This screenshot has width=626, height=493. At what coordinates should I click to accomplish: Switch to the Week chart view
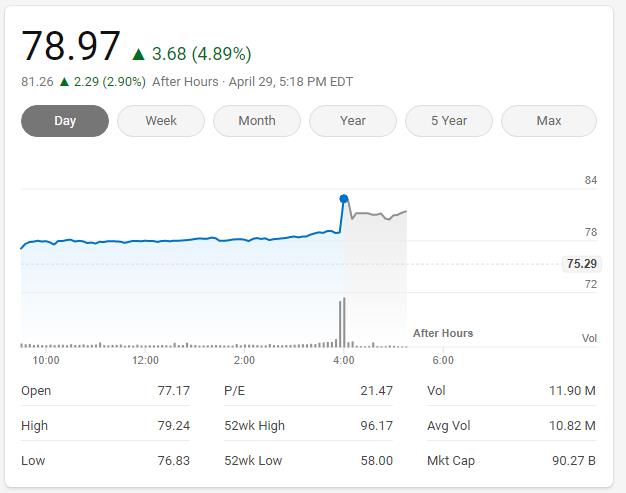[x=161, y=121]
